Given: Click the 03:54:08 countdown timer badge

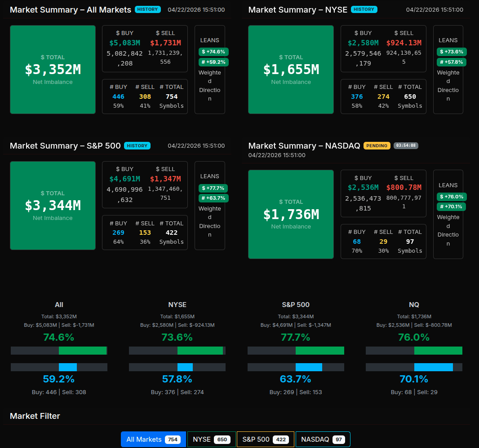Looking at the screenshot, I should pyautogui.click(x=406, y=146).
